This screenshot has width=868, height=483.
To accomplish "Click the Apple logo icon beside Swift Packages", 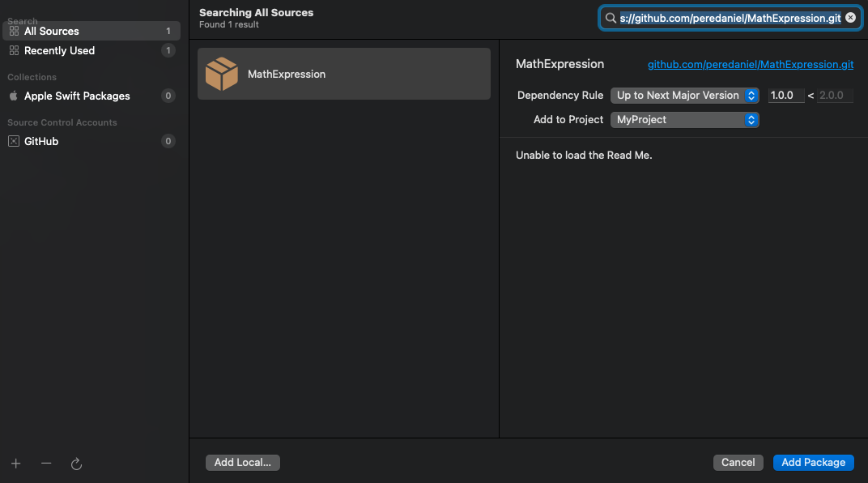I will pyautogui.click(x=13, y=96).
